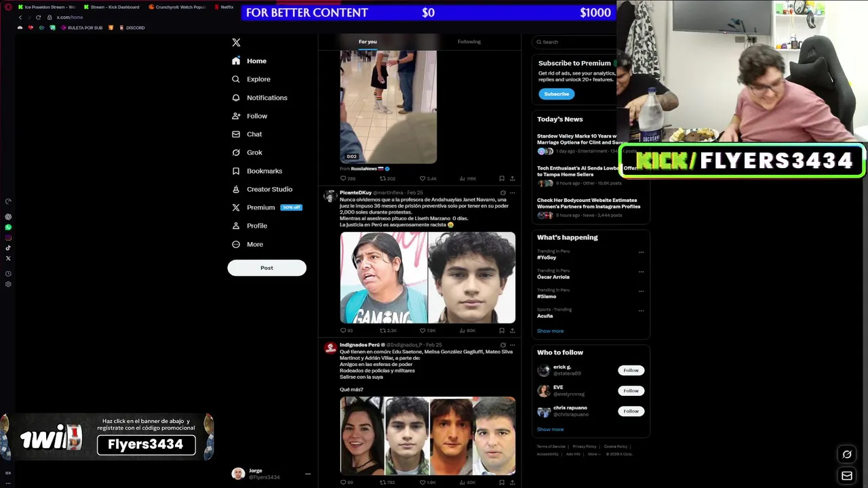Screen dimensions: 868x488
Task: Click the X logo above Home
Action: (236, 42)
